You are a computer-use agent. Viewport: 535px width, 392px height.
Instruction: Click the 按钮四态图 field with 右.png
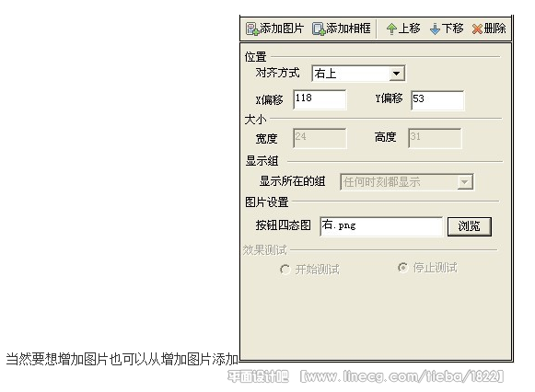point(381,226)
